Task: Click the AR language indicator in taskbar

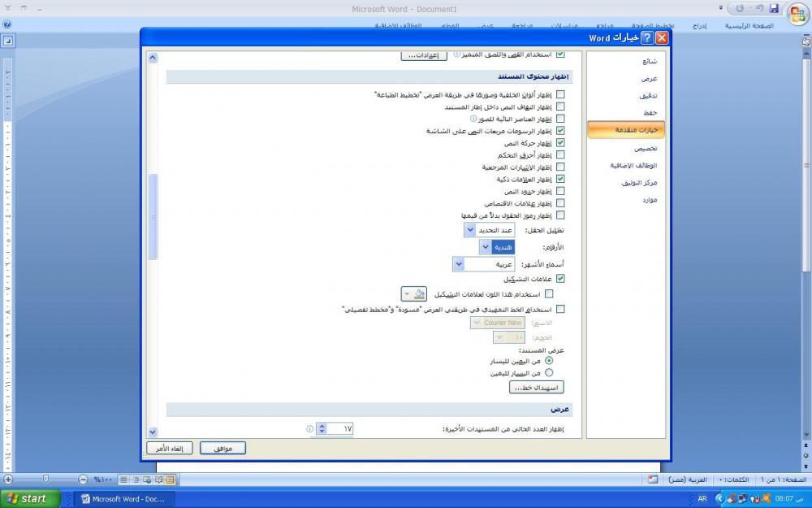Action: [x=702, y=499]
